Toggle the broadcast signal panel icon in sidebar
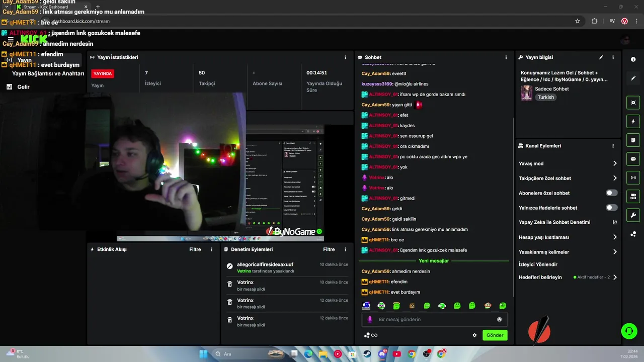This screenshot has height=362, width=644. [x=633, y=177]
